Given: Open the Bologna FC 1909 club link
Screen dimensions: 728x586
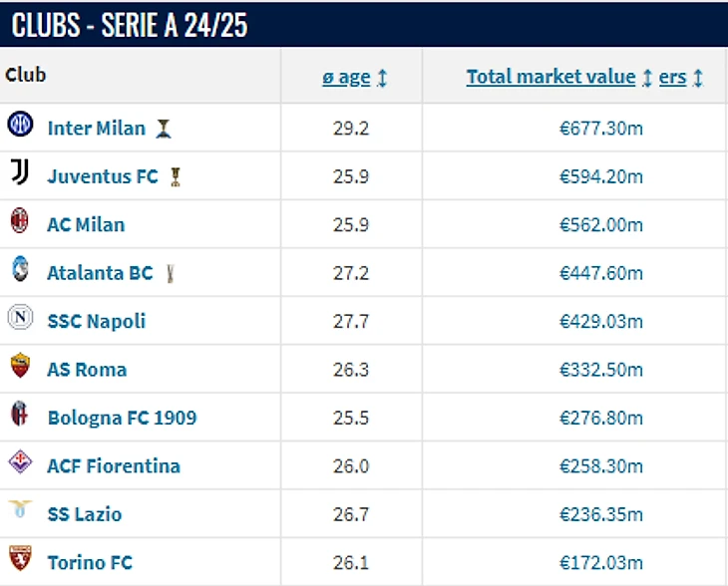Looking at the screenshot, I should pyautogui.click(x=122, y=418).
